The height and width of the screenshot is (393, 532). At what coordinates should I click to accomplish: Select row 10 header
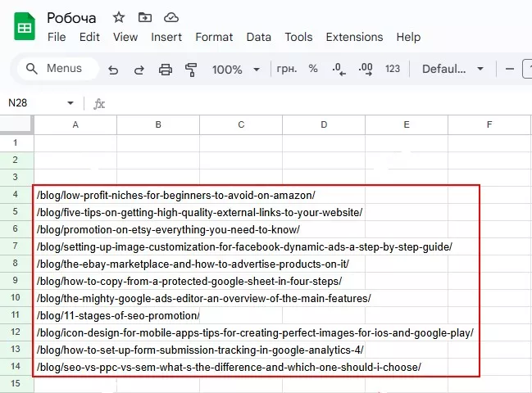pyautogui.click(x=16, y=297)
